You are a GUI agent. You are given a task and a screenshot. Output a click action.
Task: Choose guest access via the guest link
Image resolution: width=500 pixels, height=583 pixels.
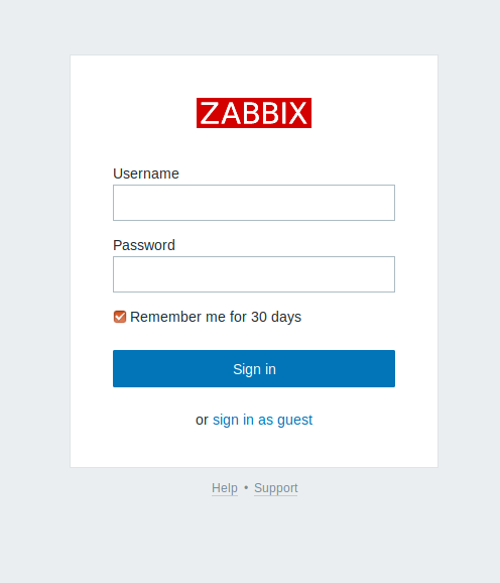click(262, 420)
